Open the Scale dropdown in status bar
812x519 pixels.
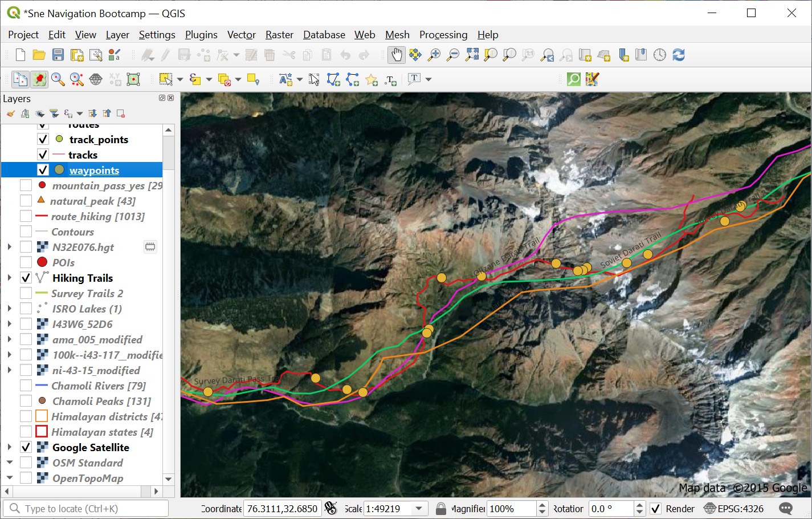pos(420,509)
